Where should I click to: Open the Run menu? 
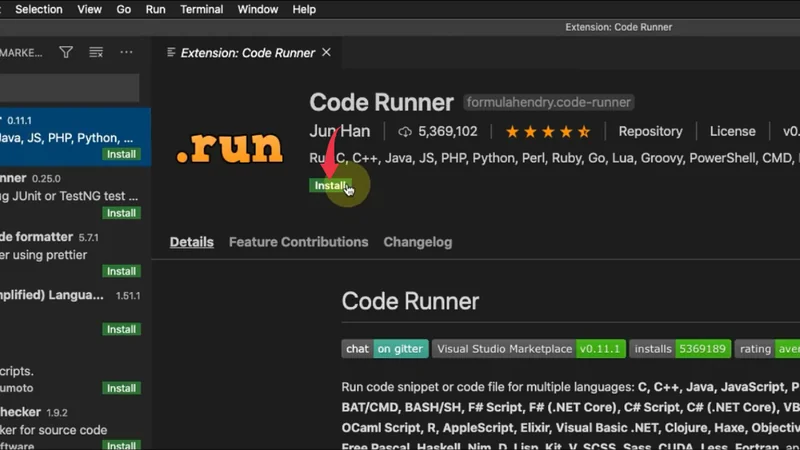coord(155,9)
